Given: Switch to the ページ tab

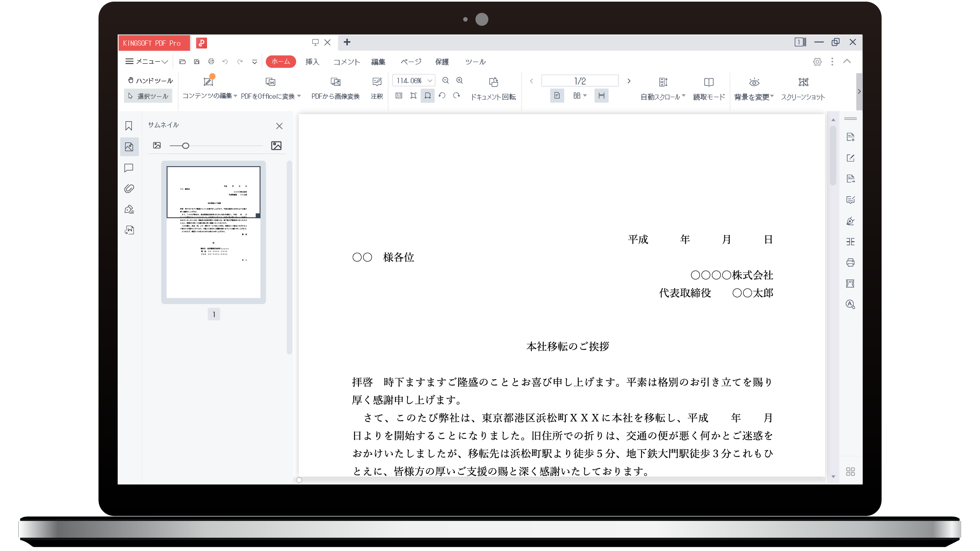Looking at the screenshot, I should coord(411,62).
